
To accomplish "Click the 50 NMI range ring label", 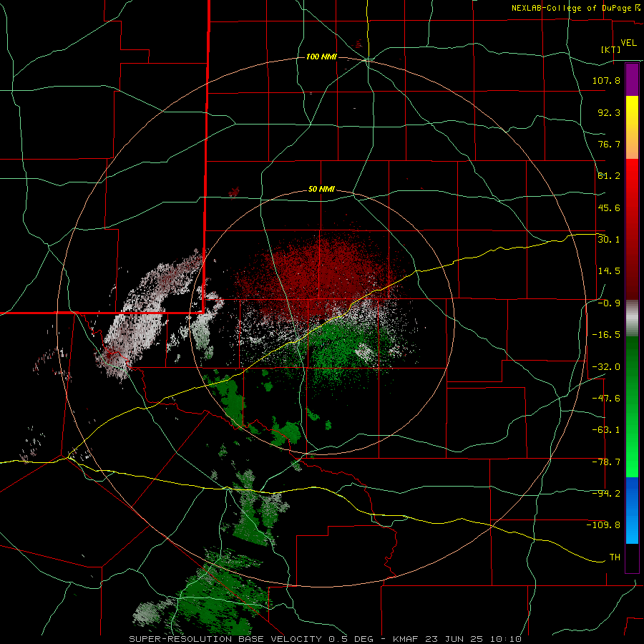I will coord(321,190).
